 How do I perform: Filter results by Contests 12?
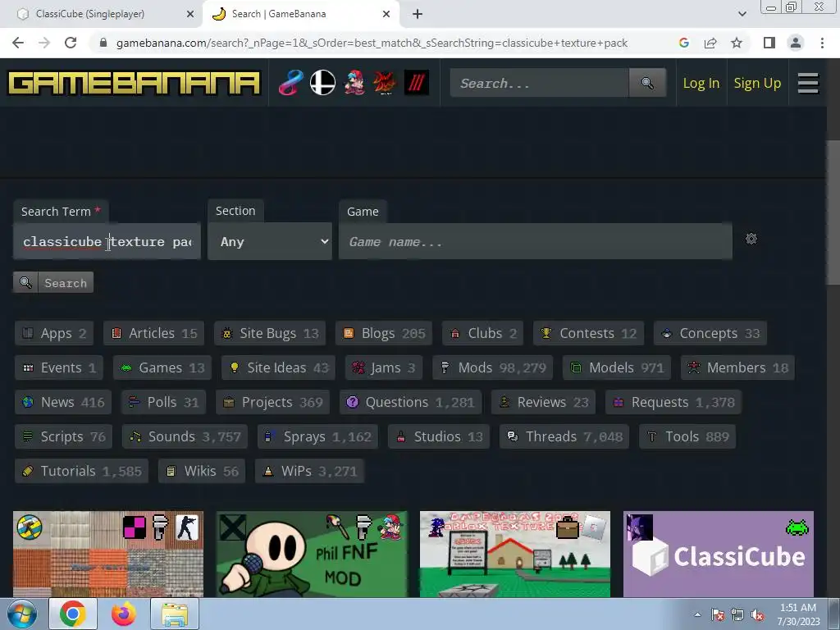coord(589,333)
